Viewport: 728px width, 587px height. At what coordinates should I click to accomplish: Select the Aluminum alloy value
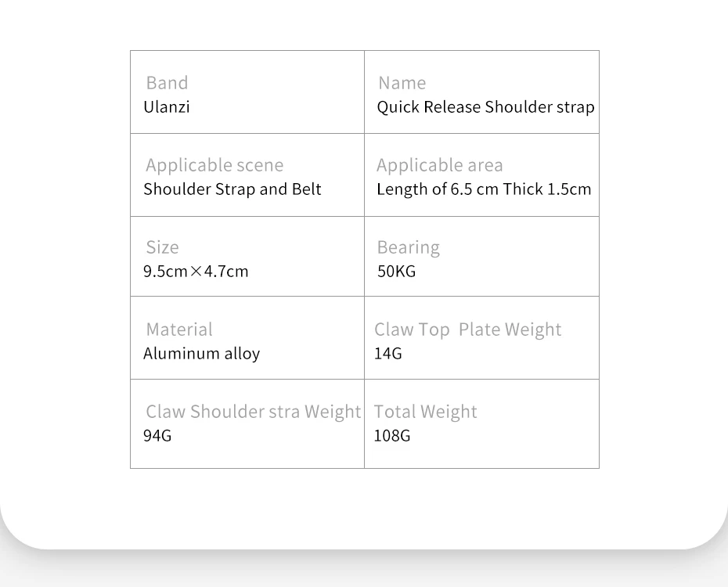point(201,354)
